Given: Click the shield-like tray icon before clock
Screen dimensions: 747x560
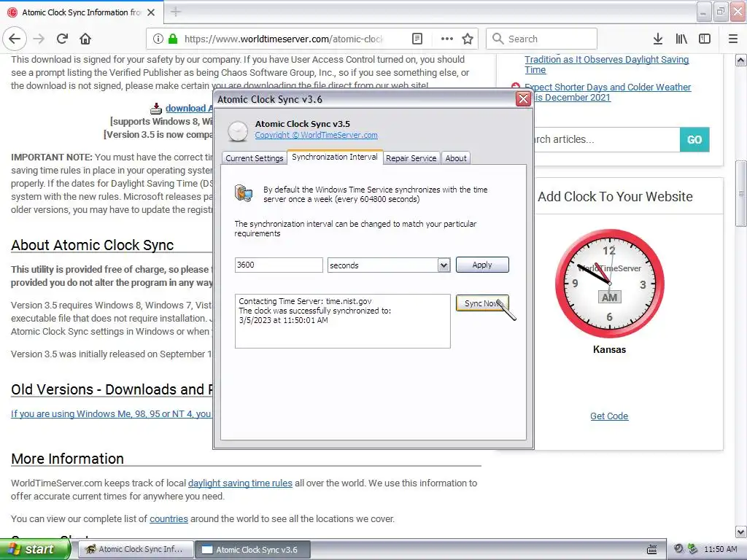Looking at the screenshot, I should point(692,549).
